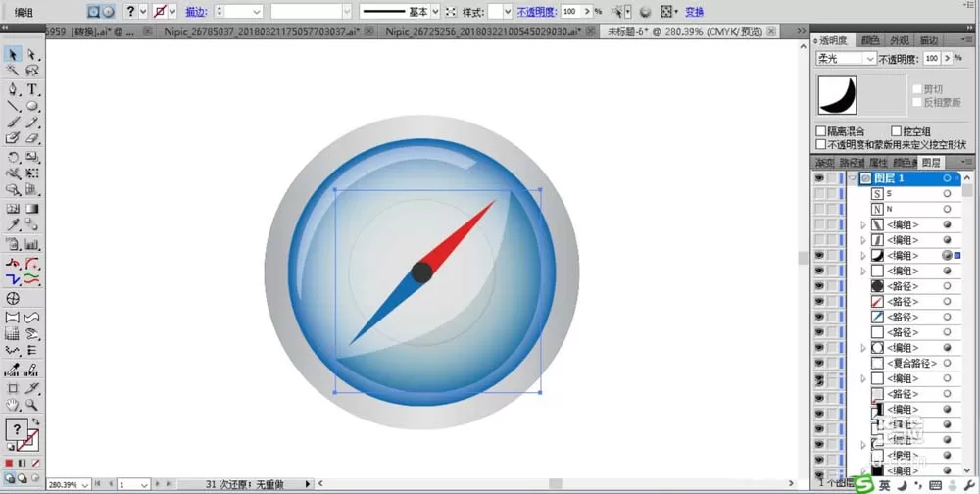Click the control bar opacity field 100
This screenshot has height=494, width=980.
point(569,11)
